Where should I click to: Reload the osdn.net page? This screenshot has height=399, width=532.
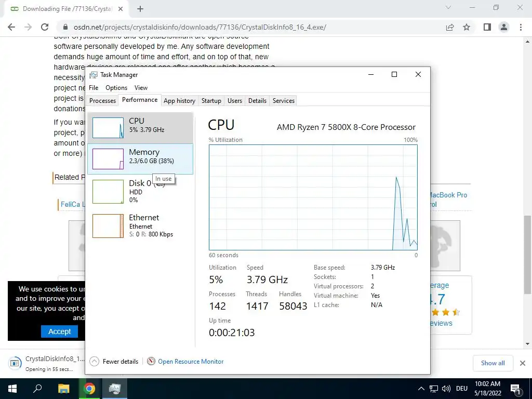click(x=45, y=27)
